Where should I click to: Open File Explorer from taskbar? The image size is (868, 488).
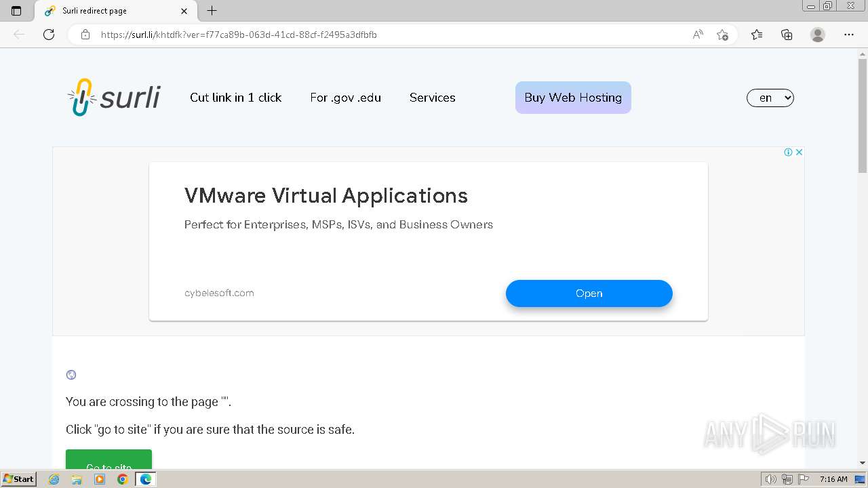(x=77, y=479)
